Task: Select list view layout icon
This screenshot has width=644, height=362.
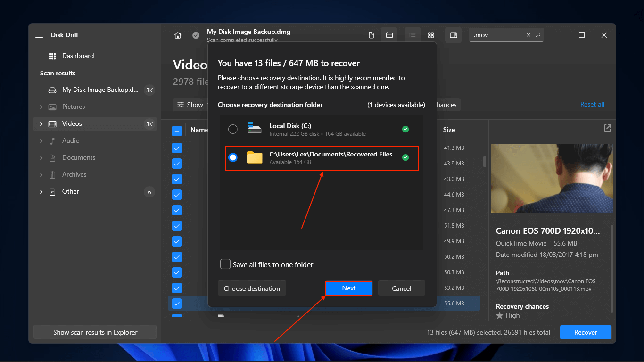Action: (413, 35)
